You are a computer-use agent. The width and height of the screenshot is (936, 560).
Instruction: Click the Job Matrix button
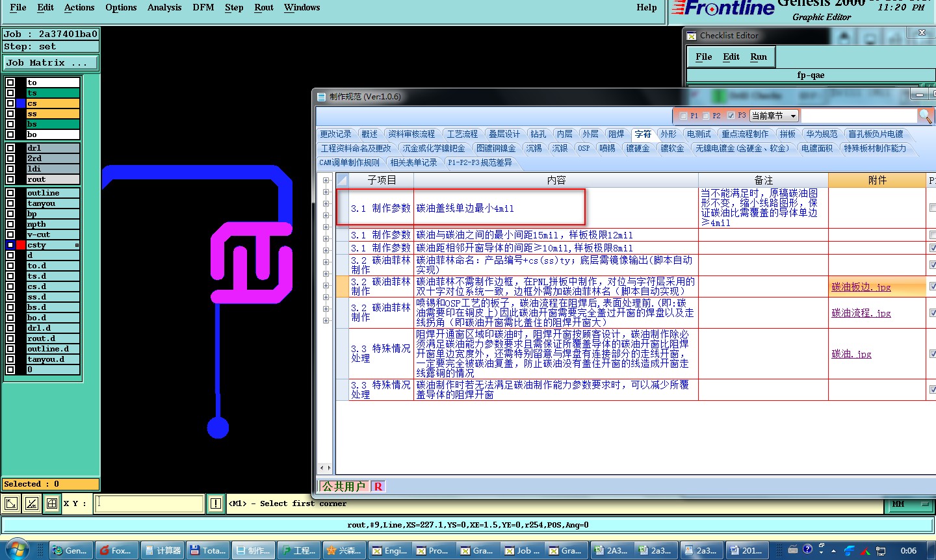coord(51,63)
